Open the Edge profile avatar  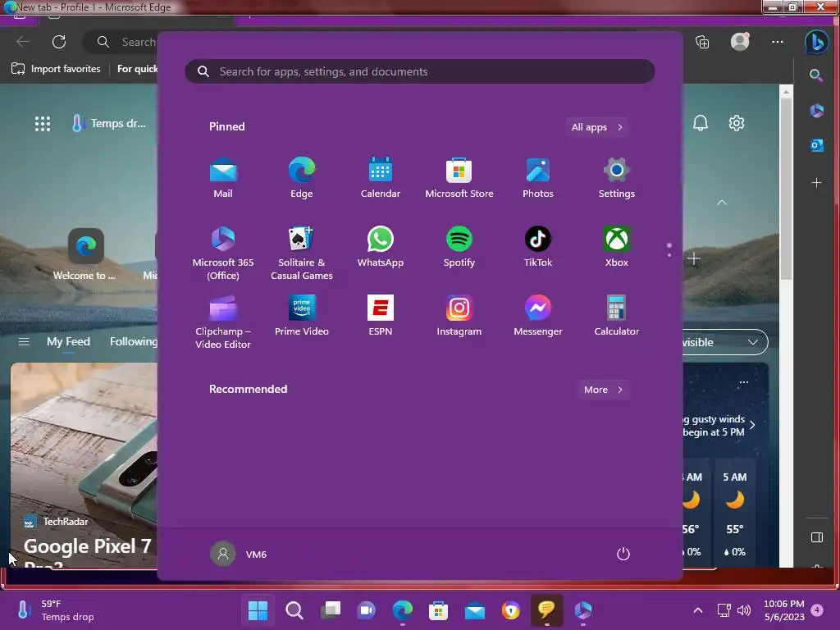[x=740, y=41]
